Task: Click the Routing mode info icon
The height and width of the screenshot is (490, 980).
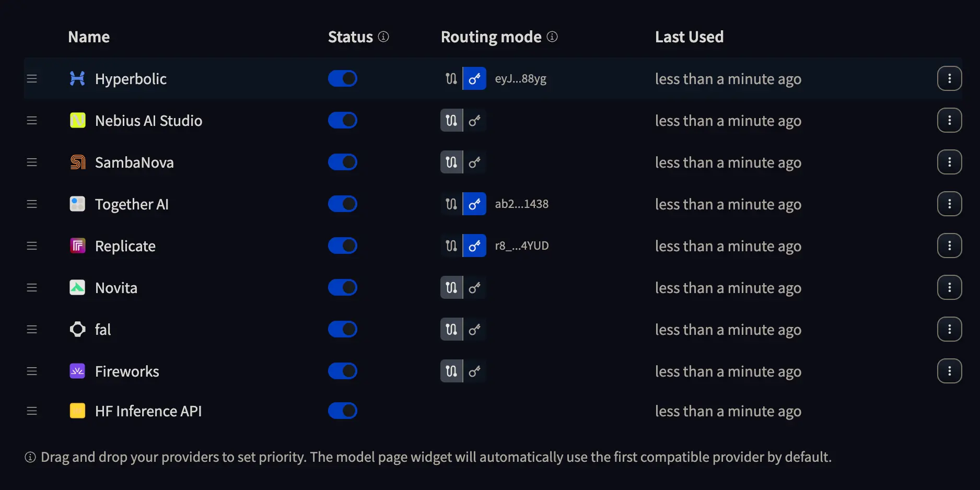Action: click(552, 37)
